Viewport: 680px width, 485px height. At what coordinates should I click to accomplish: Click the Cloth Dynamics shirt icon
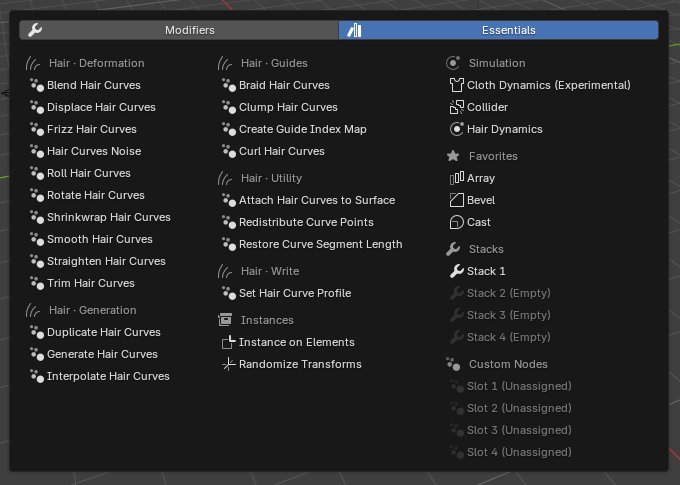tap(457, 85)
